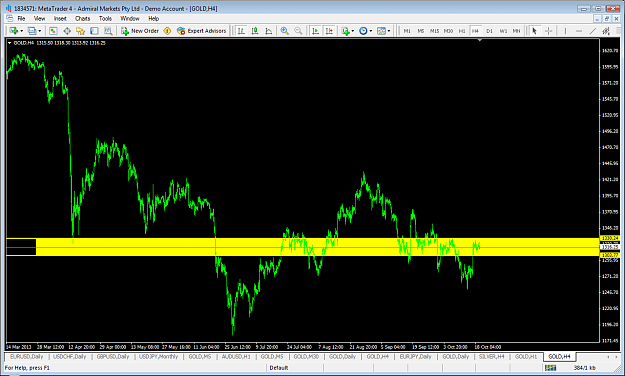The width and height of the screenshot is (625, 376).
Task: Click the Default profile status bar entry
Action: click(279, 368)
